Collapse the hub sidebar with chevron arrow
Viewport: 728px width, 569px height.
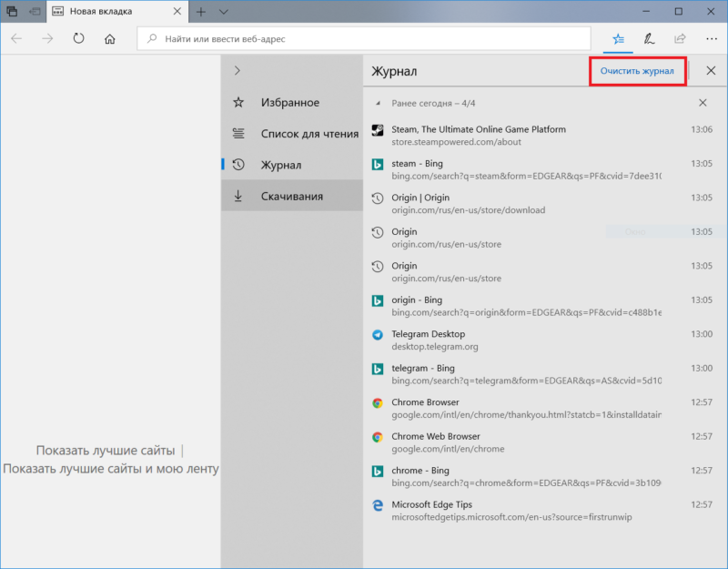coord(238,71)
